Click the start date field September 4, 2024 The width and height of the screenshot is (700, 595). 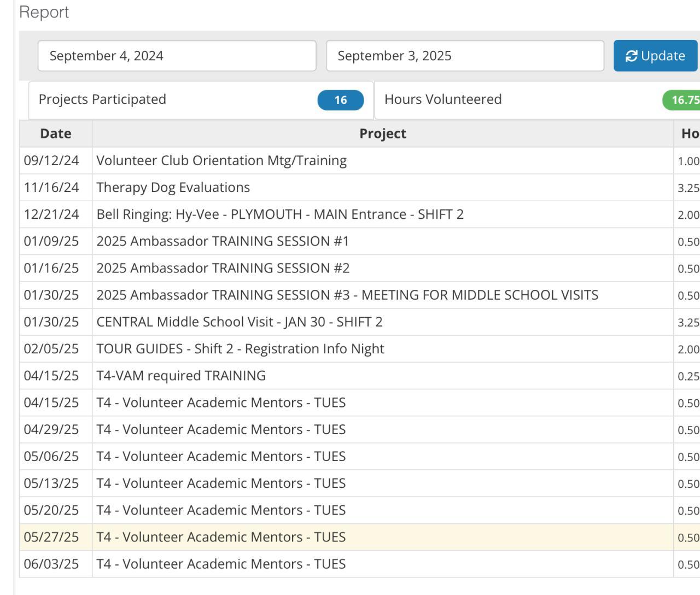click(177, 56)
